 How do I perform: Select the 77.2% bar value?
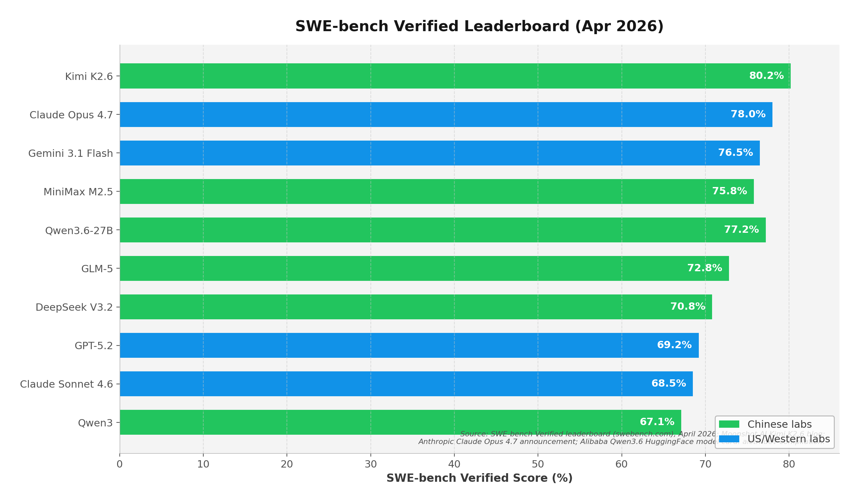(x=741, y=230)
